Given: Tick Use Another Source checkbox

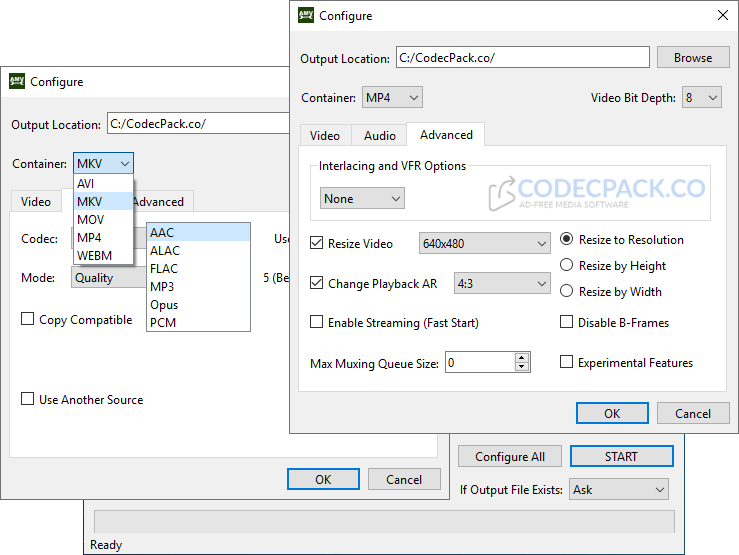Looking at the screenshot, I should 27,399.
